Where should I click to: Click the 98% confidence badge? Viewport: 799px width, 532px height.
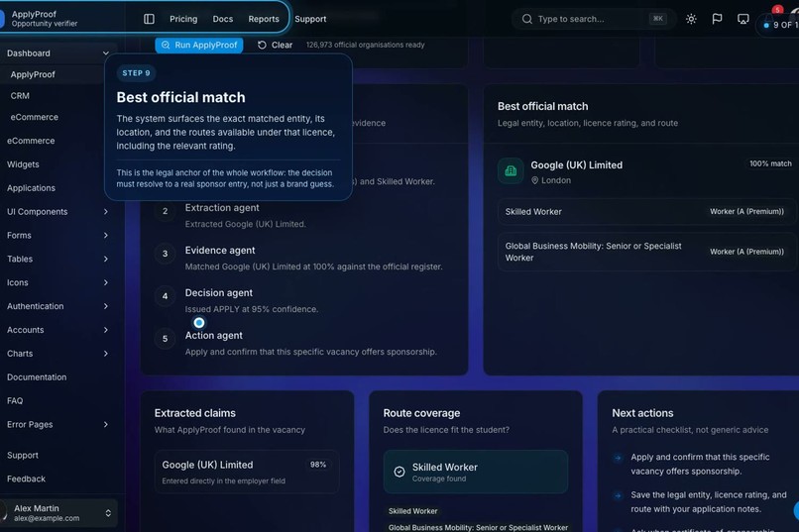tap(318, 465)
